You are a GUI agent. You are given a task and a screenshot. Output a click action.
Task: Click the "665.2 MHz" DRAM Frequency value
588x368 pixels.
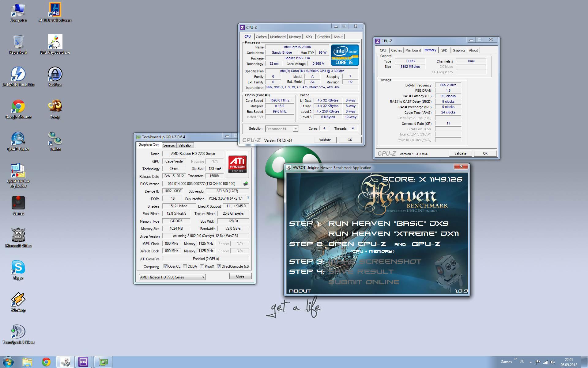pos(448,85)
